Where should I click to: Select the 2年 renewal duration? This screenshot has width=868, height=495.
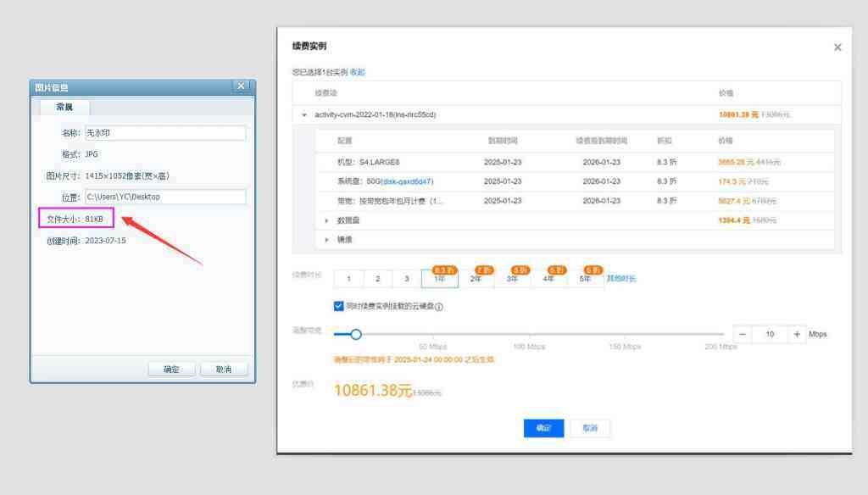pyautogui.click(x=476, y=279)
